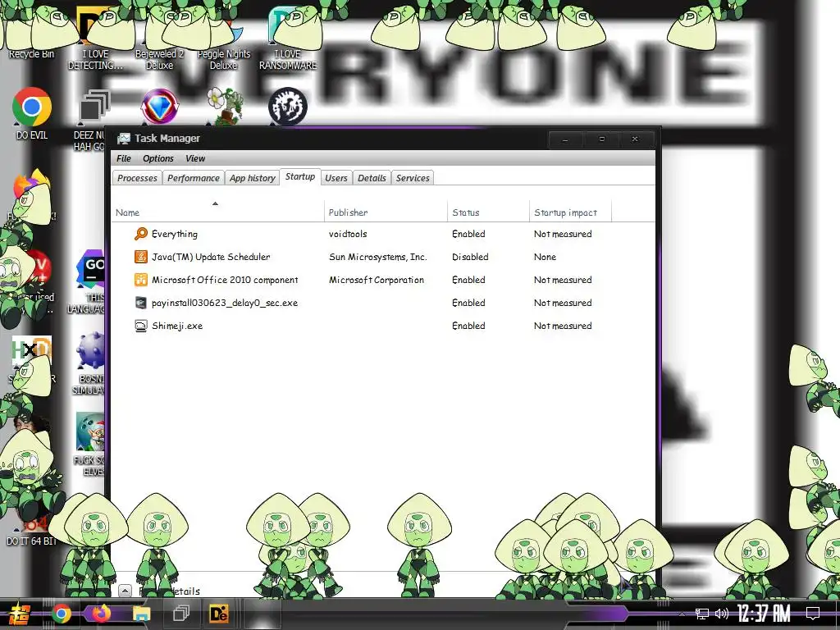Launch Chrome from the taskbar
This screenshot has height=630, width=840.
pyautogui.click(x=61, y=614)
